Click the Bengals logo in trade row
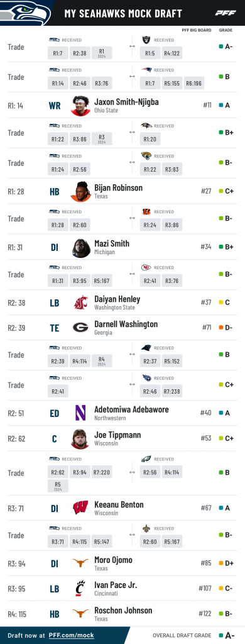This screenshot has height=644, width=245. coord(146,211)
